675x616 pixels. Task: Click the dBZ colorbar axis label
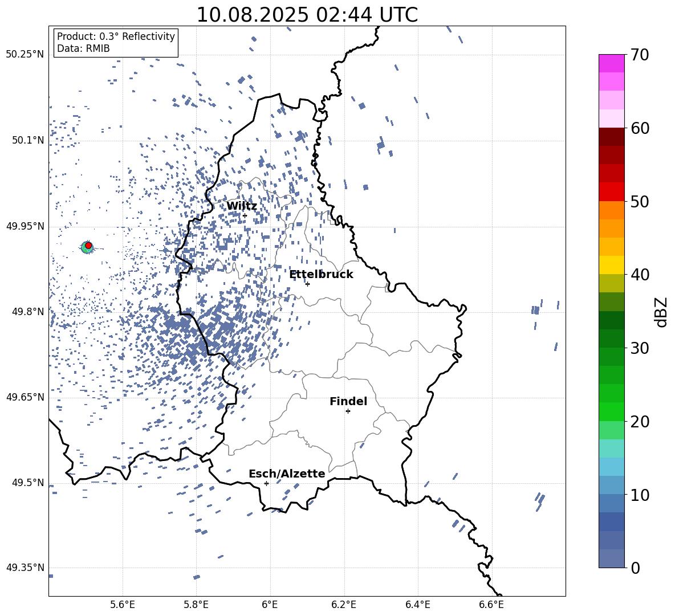(662, 312)
